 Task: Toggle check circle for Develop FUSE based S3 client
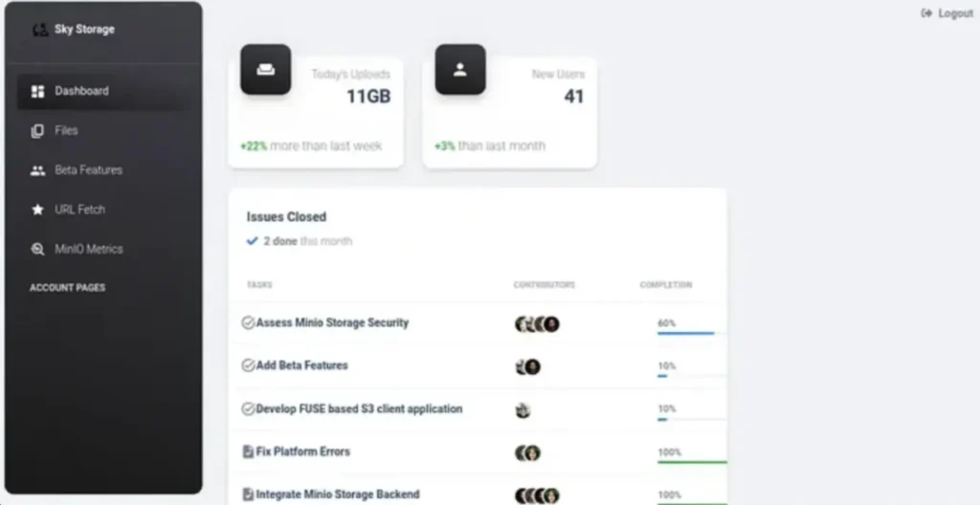(x=248, y=409)
